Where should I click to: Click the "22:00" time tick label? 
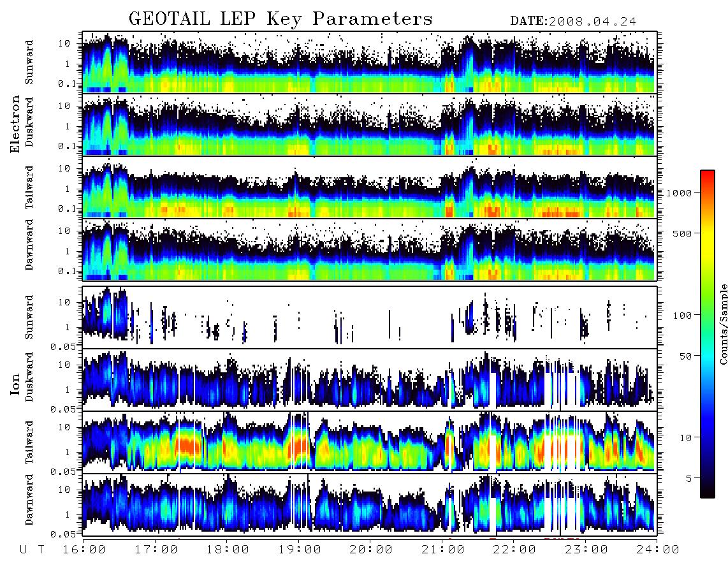click(x=514, y=550)
